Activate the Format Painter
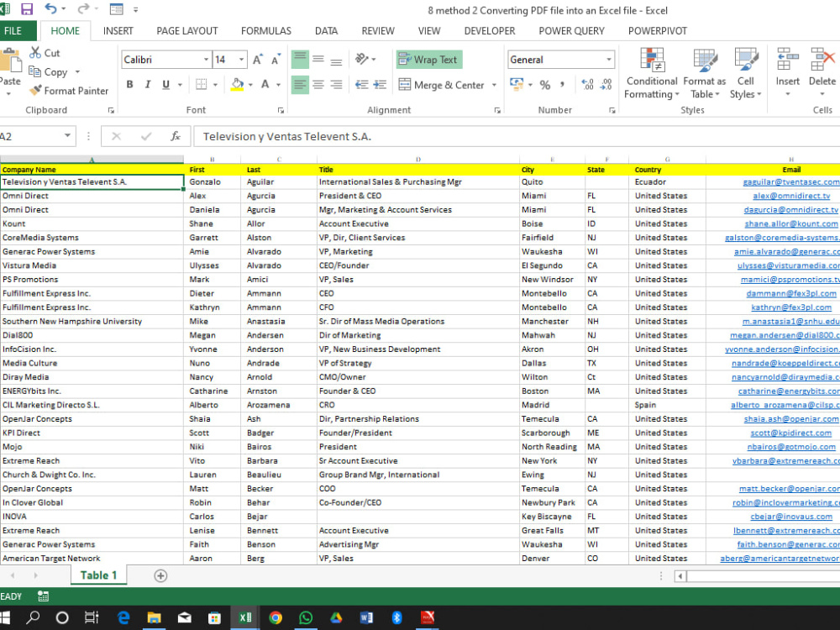The image size is (840, 630). [69, 91]
